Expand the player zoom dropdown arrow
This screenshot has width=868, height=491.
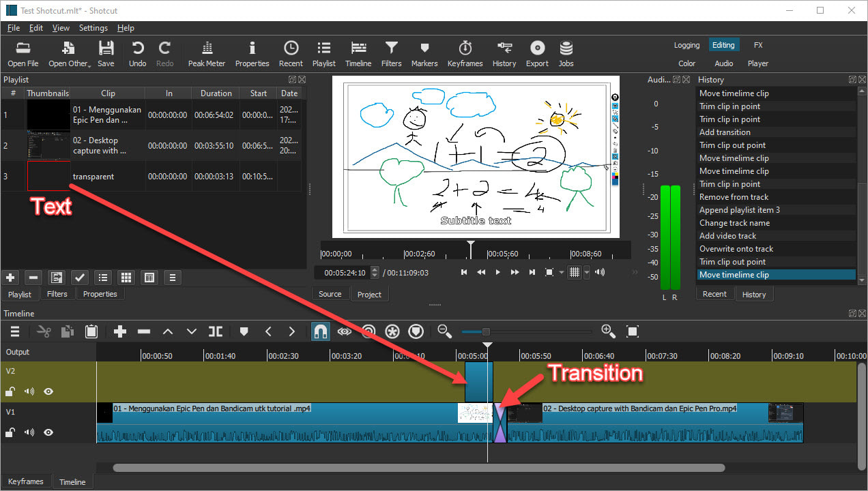pyautogui.click(x=561, y=273)
